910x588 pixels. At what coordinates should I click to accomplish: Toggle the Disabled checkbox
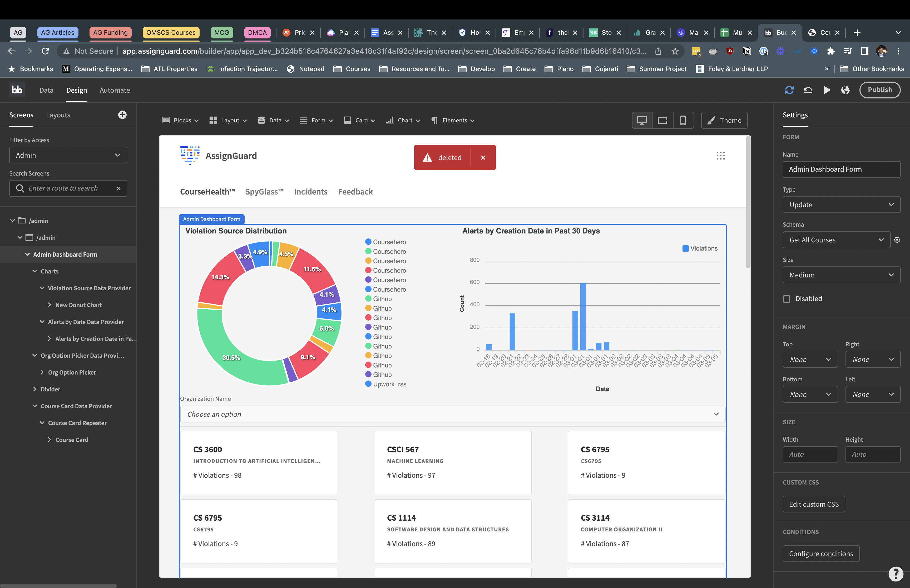[787, 299]
